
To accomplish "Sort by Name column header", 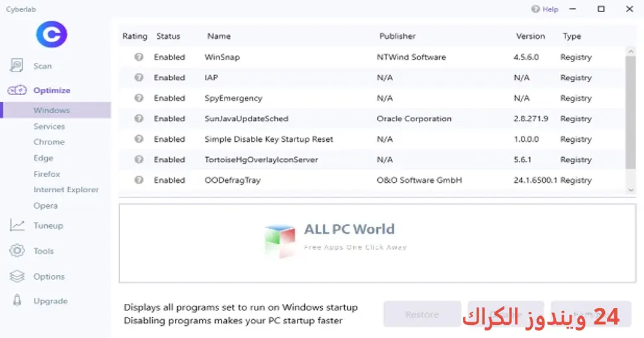I will [219, 36].
